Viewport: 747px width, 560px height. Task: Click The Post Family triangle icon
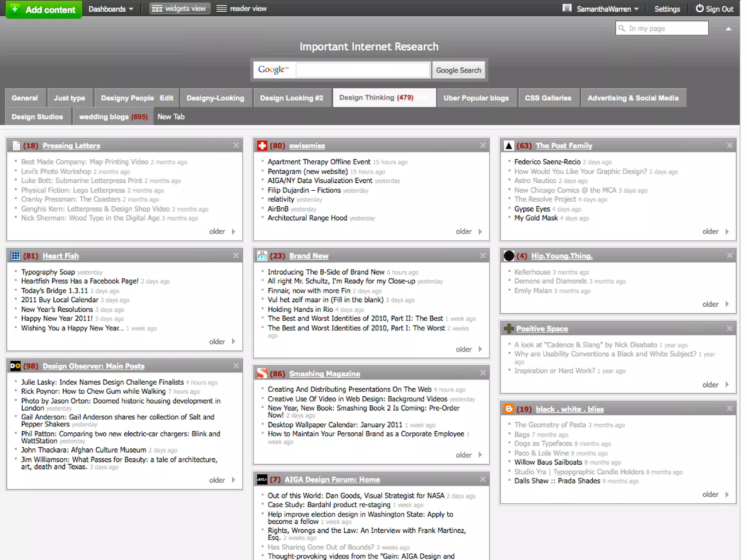point(509,146)
